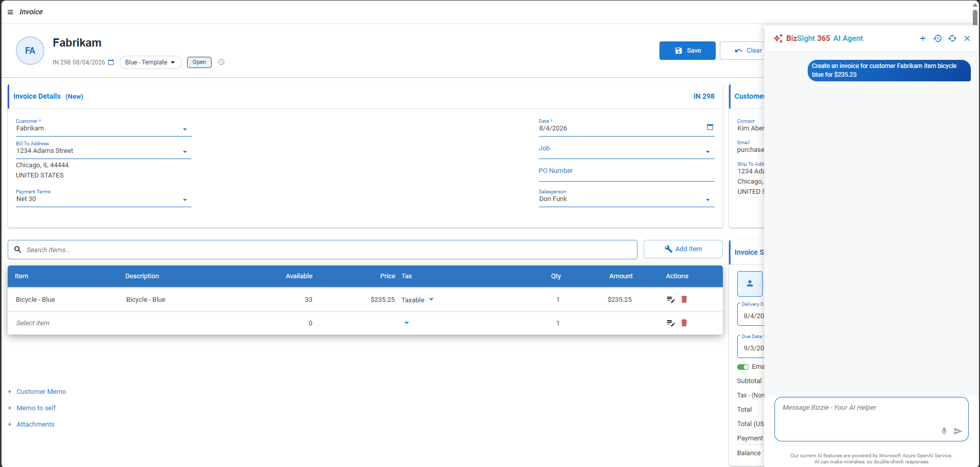Click the Item column header
The width and height of the screenshot is (980, 467).
21,276
